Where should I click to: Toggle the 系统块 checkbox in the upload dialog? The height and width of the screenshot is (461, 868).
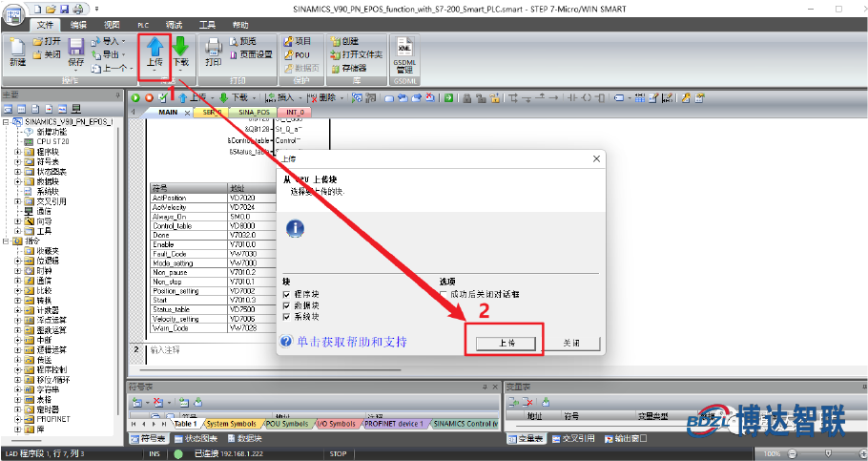click(286, 316)
